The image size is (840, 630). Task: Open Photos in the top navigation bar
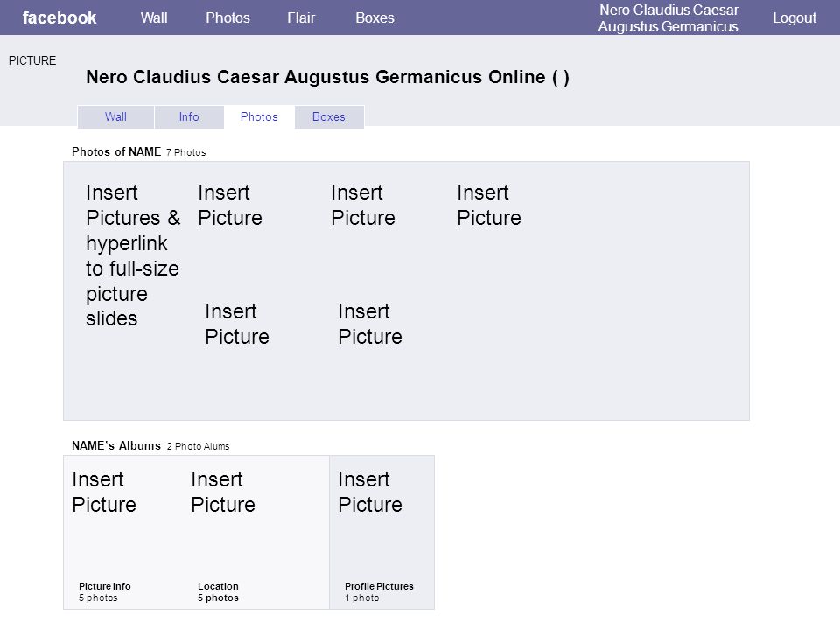pyautogui.click(x=227, y=17)
